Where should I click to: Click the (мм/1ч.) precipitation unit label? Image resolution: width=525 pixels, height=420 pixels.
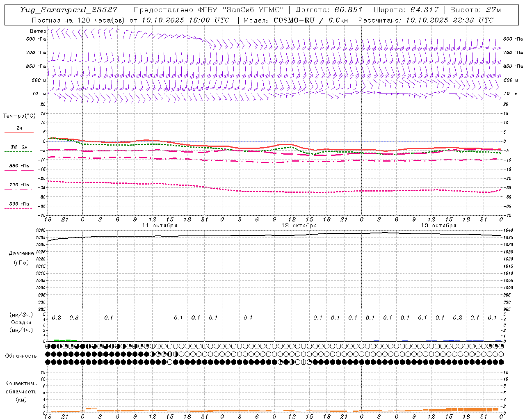point(21,330)
